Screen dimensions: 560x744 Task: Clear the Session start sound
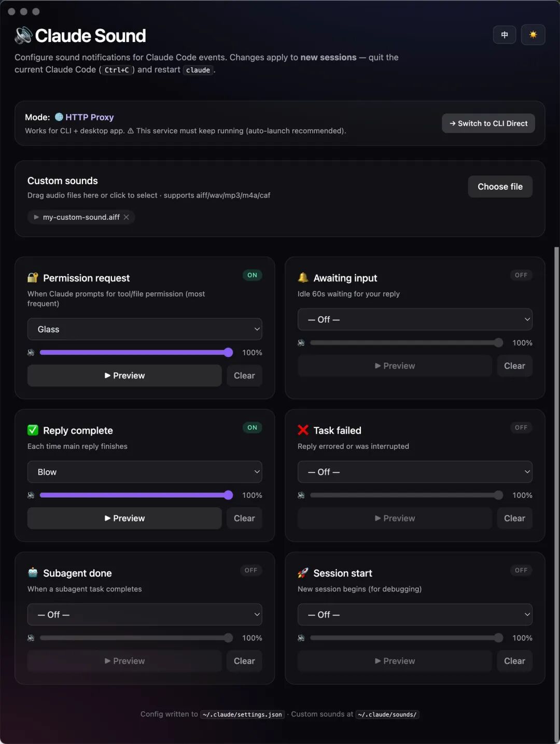(514, 661)
